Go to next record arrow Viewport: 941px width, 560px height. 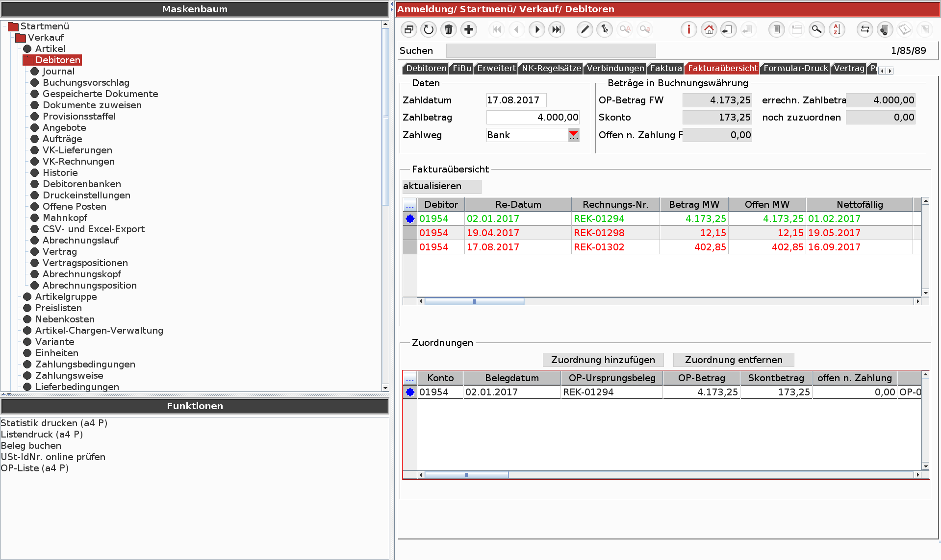(x=537, y=30)
